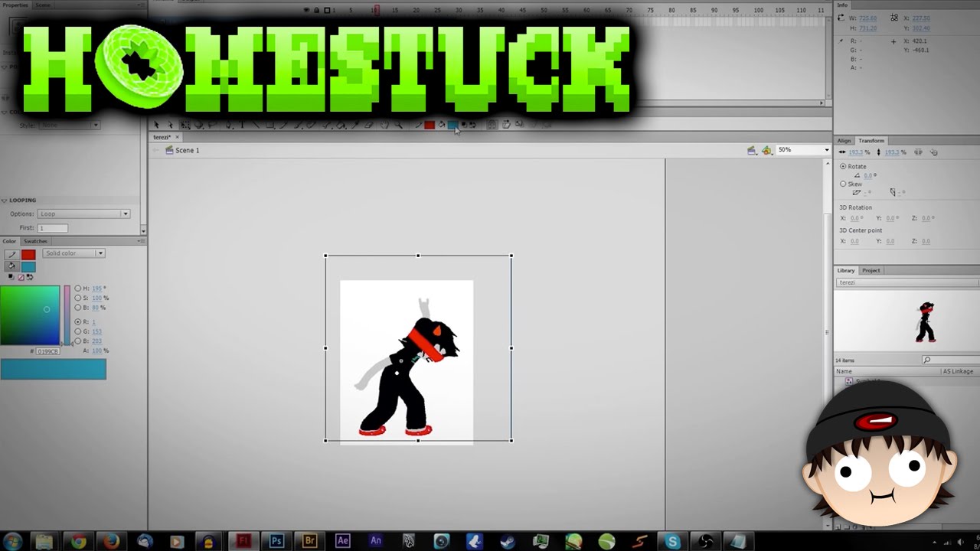Screen dimensions: 980x551
Task: Open Photoshop from the taskbar
Action: (x=276, y=540)
